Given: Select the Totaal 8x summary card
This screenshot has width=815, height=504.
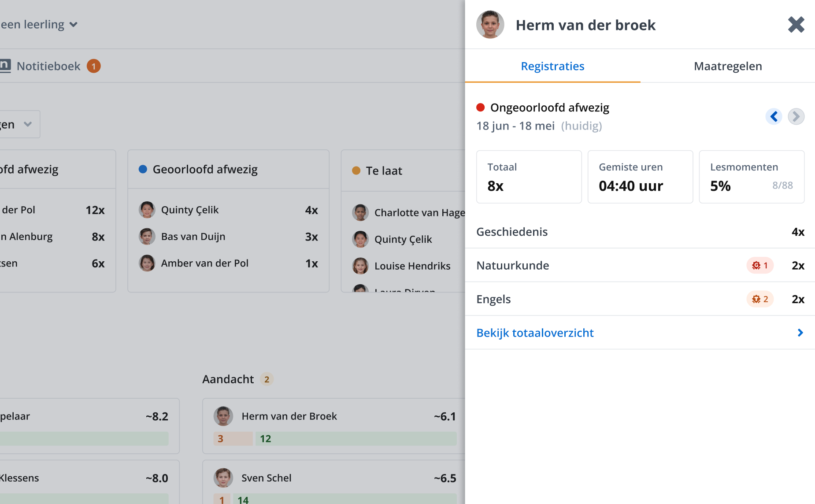Looking at the screenshot, I should click(x=529, y=177).
